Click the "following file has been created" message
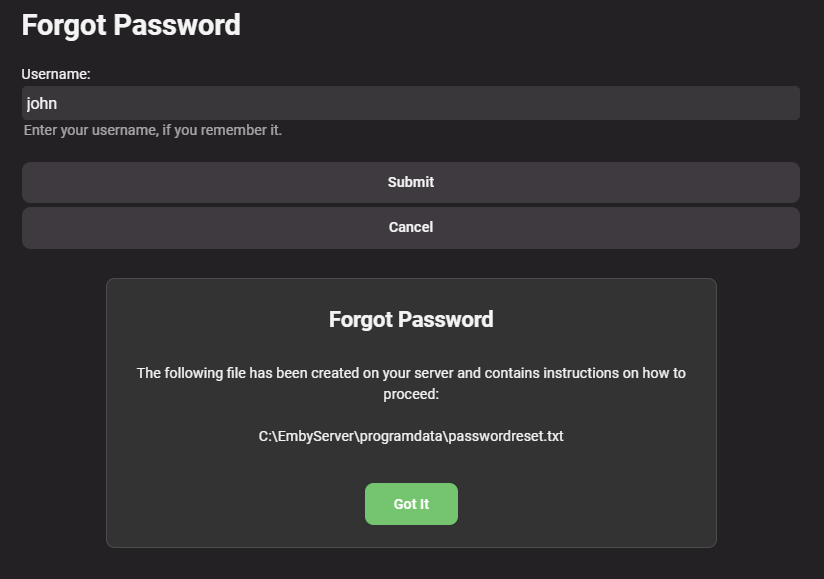The width and height of the screenshot is (824, 579). click(411, 373)
